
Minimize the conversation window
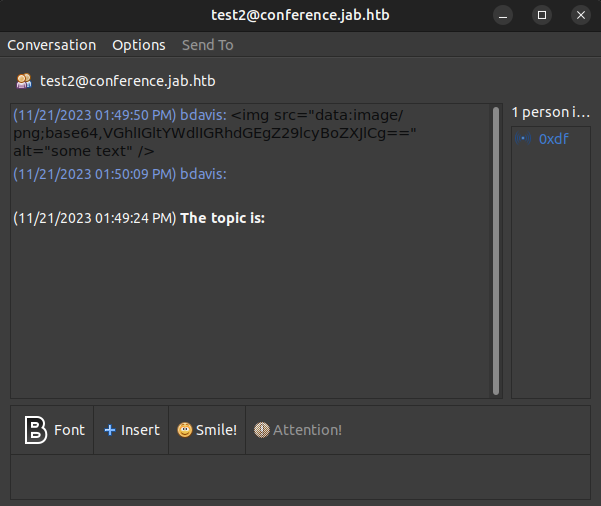(x=505, y=15)
